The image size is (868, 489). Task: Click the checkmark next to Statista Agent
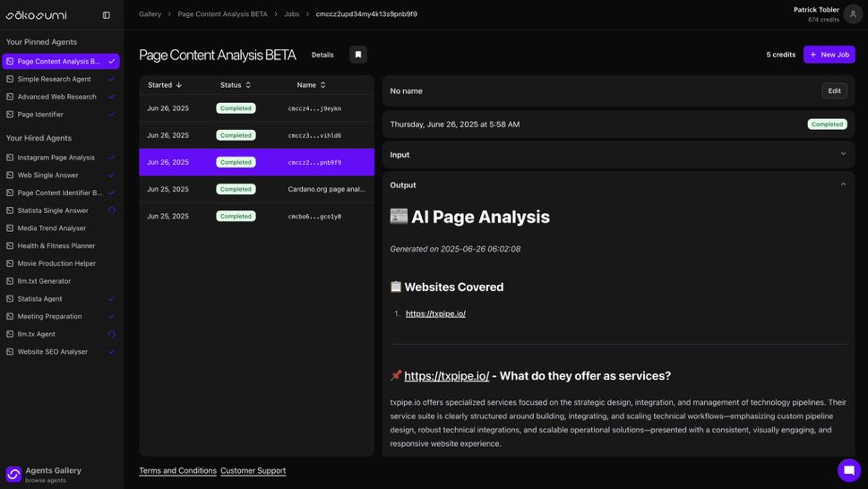click(111, 299)
